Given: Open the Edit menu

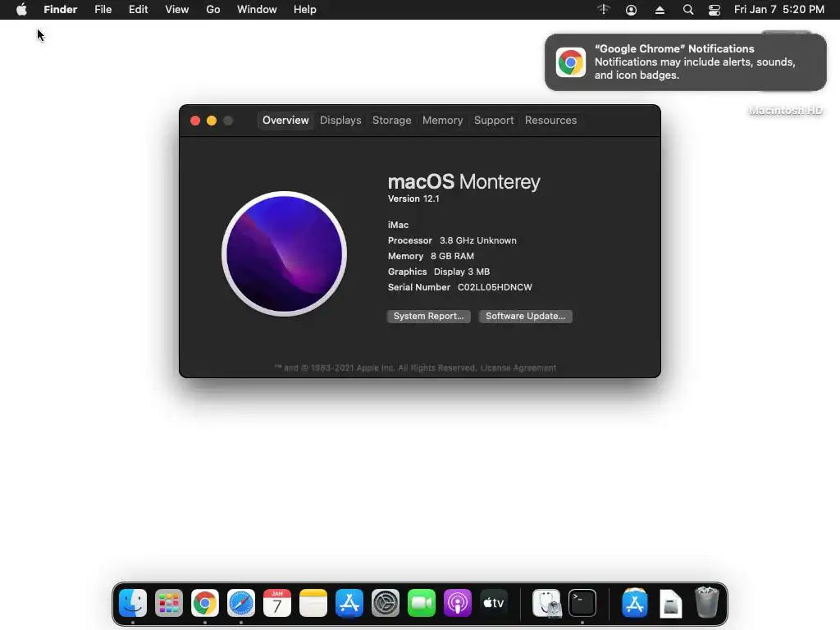Looking at the screenshot, I should point(138,10).
